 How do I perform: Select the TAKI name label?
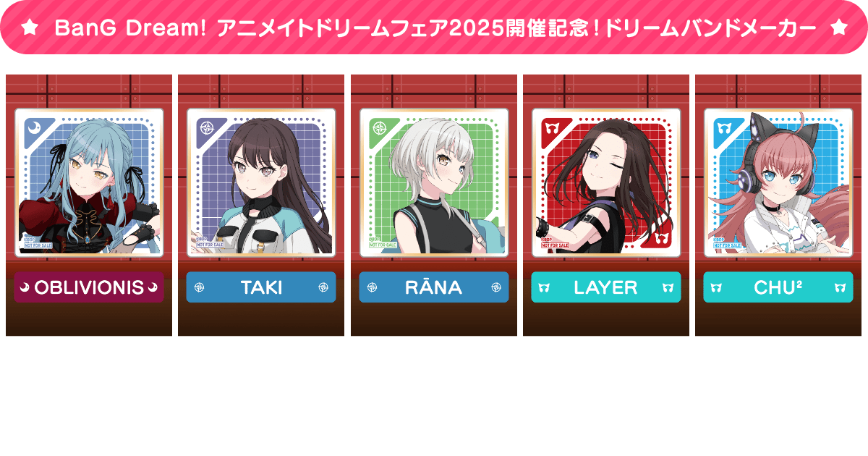(x=261, y=287)
